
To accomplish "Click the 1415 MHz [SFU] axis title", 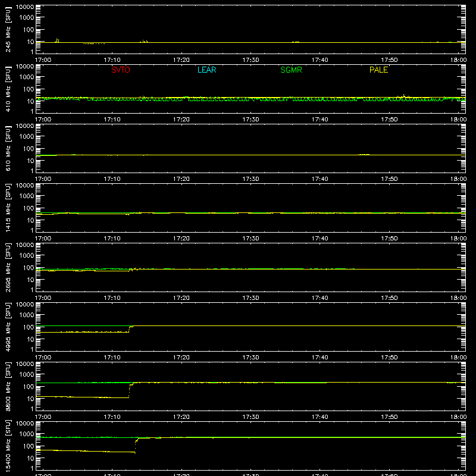I will (8, 208).
